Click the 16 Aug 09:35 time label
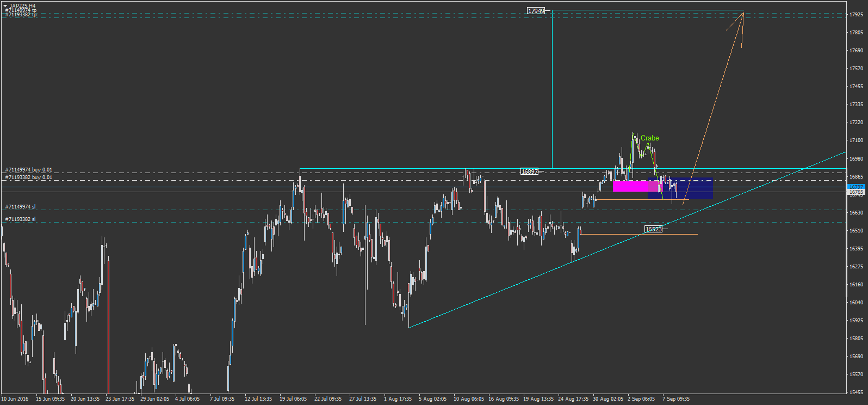This screenshot has width=868, height=405. tap(504, 399)
